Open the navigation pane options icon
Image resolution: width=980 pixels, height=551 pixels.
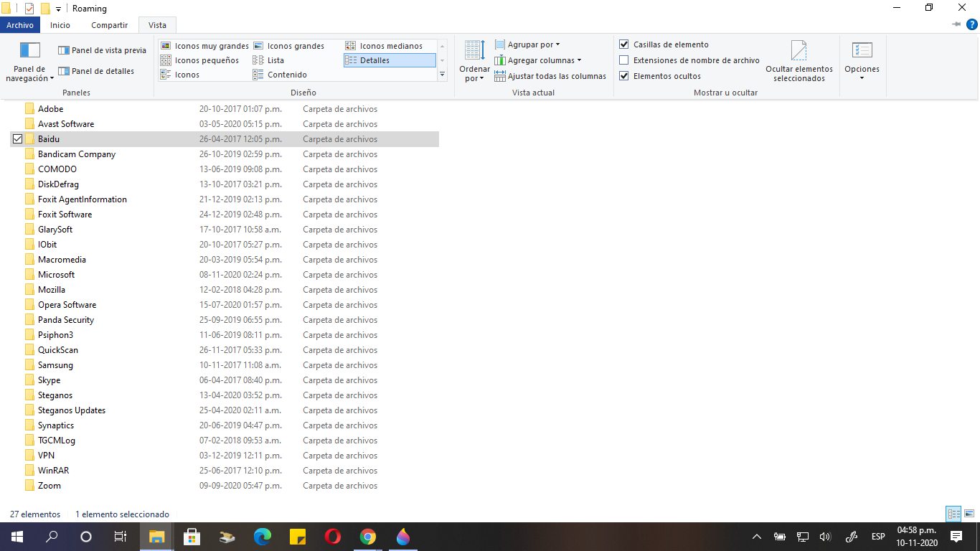pos(29,50)
